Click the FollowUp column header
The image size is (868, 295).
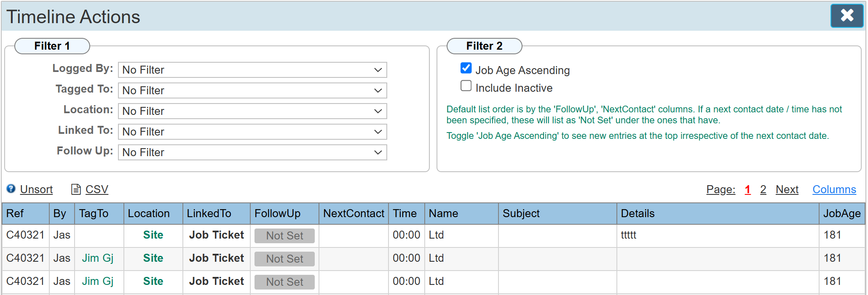coord(277,214)
